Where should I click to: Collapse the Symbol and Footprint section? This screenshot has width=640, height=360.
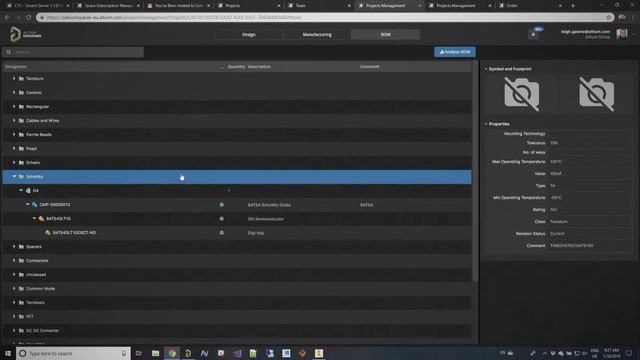click(x=486, y=69)
